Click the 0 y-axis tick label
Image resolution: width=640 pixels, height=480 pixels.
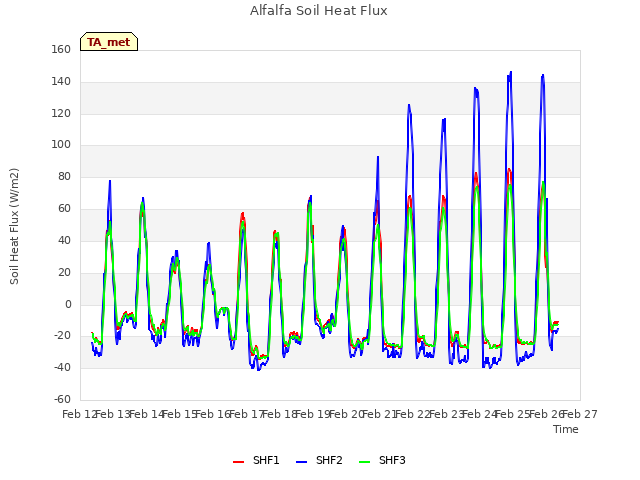(x=68, y=304)
